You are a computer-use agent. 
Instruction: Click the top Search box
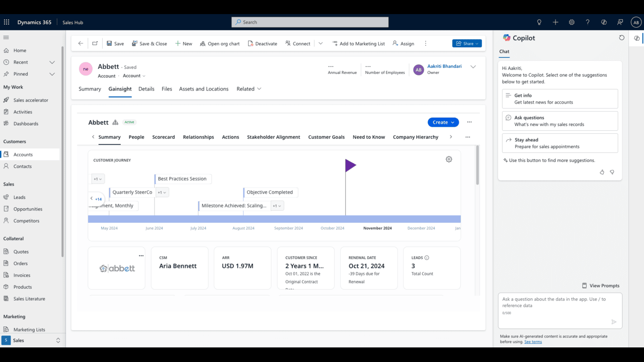click(x=310, y=22)
